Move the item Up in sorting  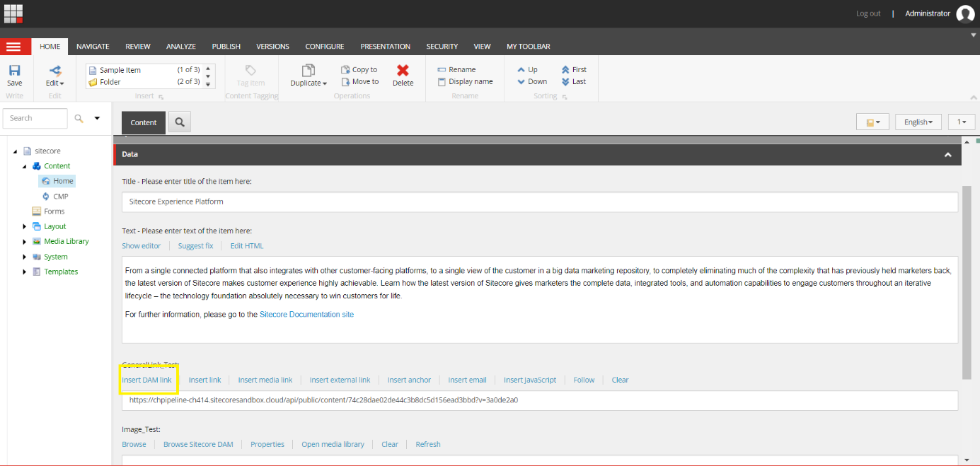pyautogui.click(x=527, y=69)
